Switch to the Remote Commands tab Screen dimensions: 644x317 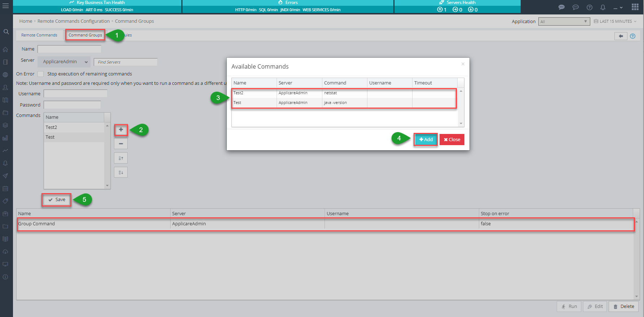tap(39, 35)
